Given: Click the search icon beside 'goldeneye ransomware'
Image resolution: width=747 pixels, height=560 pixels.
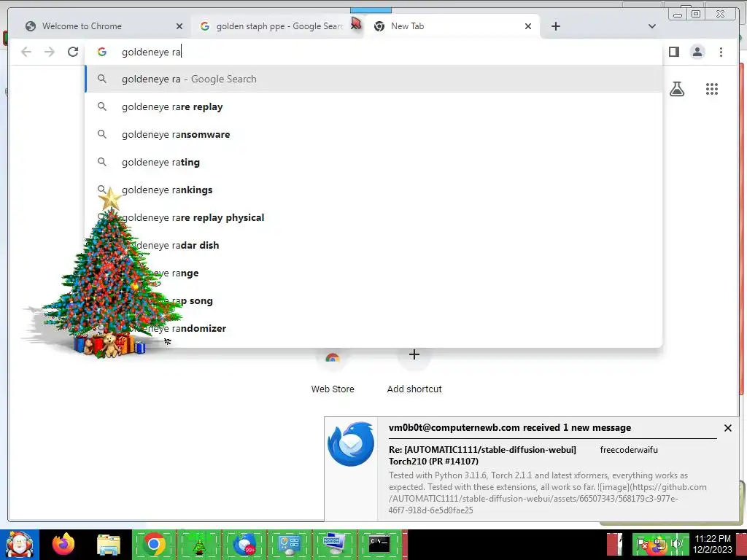Looking at the screenshot, I should [102, 134].
